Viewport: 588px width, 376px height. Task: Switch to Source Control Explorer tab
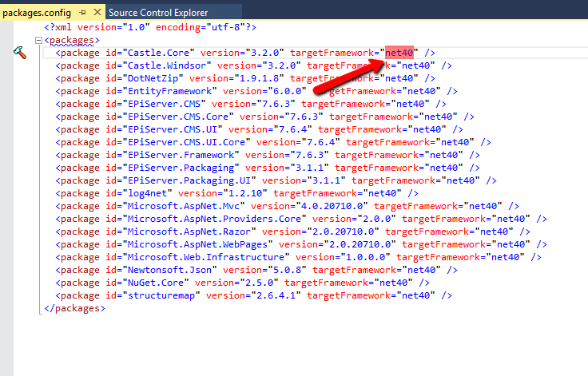[x=158, y=13]
